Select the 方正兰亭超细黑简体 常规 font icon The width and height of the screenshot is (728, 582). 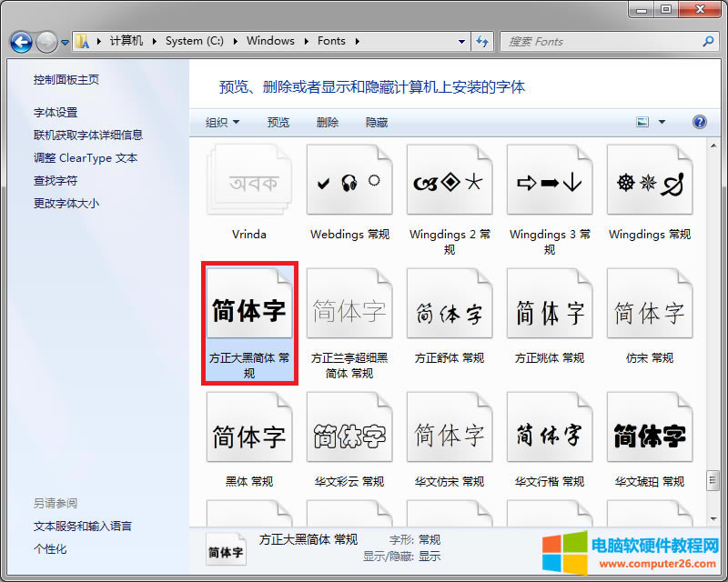349,304
